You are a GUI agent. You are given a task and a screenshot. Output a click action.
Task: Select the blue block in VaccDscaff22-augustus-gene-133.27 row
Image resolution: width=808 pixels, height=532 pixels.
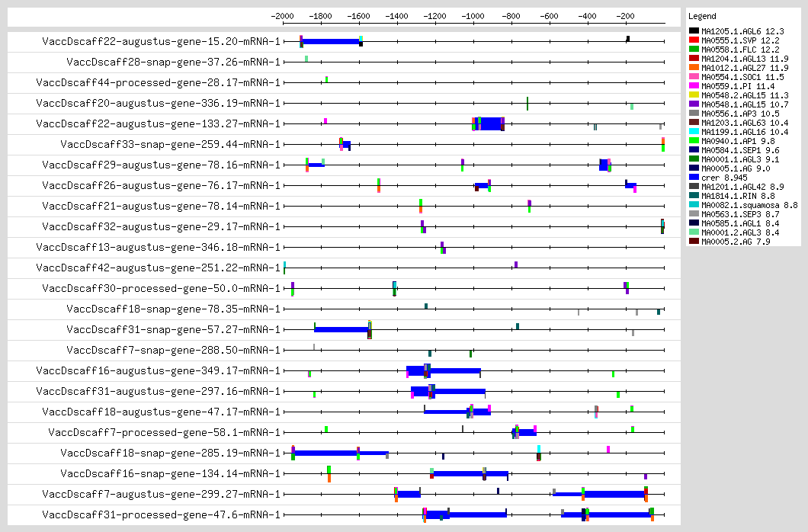click(491, 123)
